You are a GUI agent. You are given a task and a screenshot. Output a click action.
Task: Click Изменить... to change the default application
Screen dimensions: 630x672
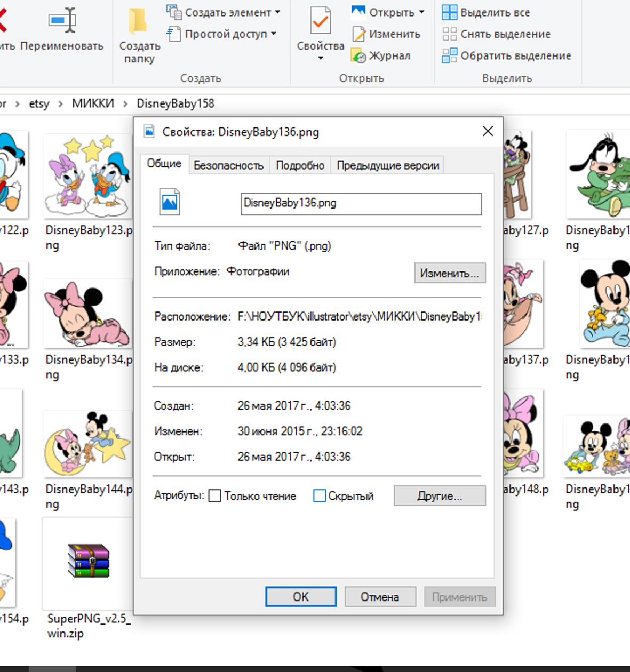[x=450, y=273]
